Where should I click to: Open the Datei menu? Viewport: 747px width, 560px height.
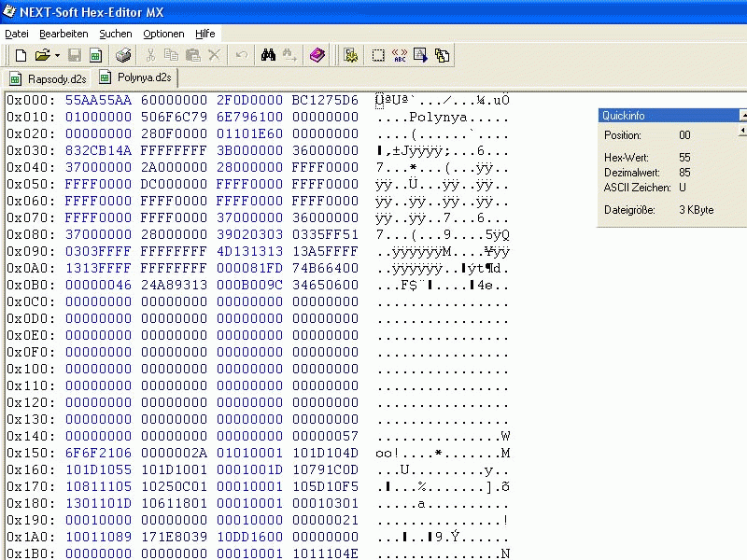(x=17, y=34)
